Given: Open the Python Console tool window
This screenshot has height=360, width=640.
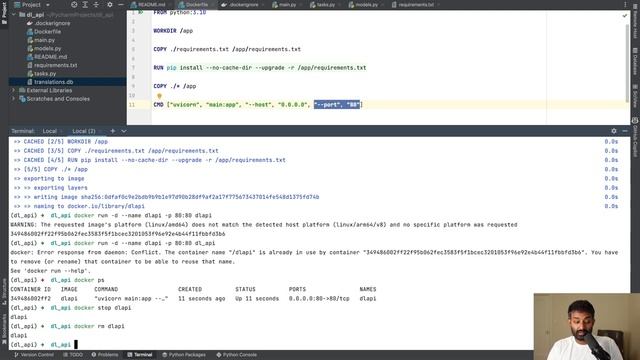Looking at the screenshot, I should point(237,355).
